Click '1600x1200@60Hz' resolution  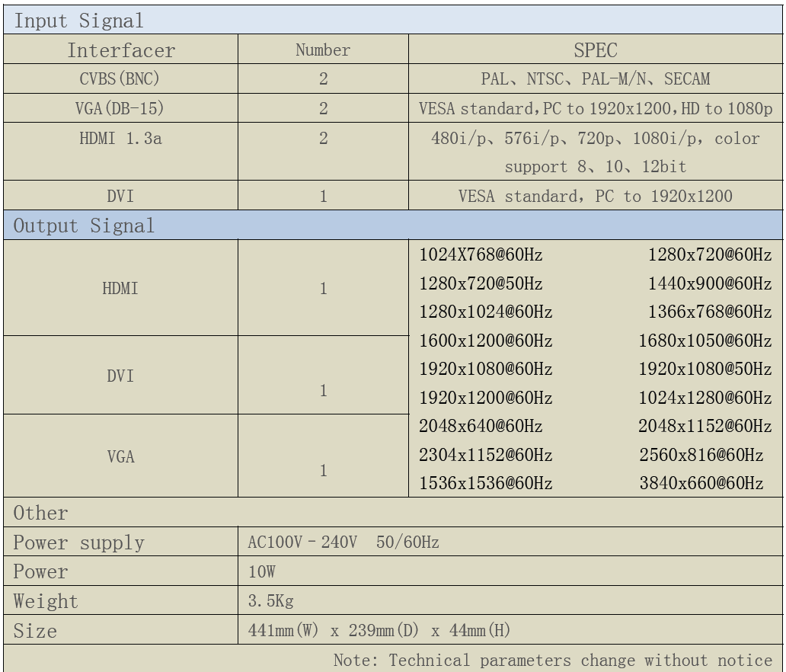click(486, 341)
